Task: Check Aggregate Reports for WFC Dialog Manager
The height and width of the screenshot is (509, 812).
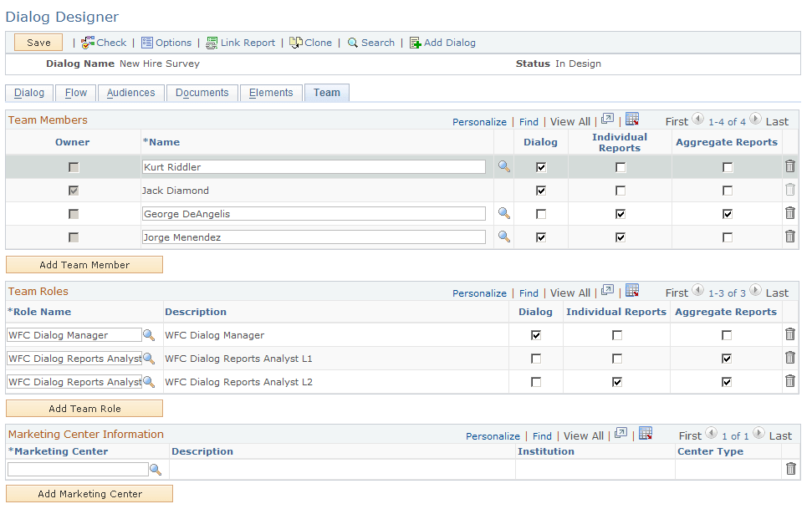Action: [x=726, y=334]
